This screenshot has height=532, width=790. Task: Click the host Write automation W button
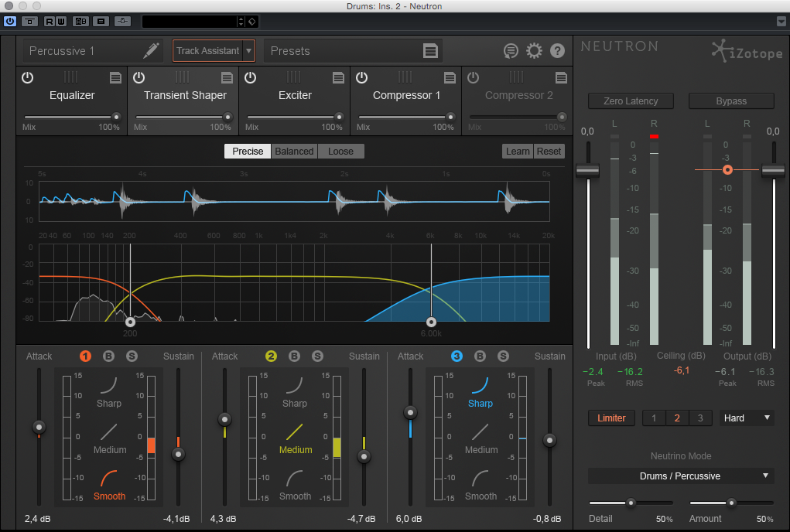(x=60, y=21)
